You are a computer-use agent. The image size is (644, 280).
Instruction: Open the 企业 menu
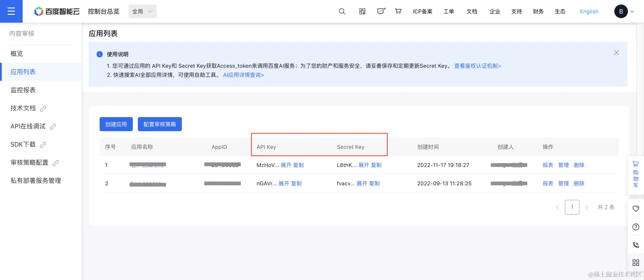coord(495,11)
